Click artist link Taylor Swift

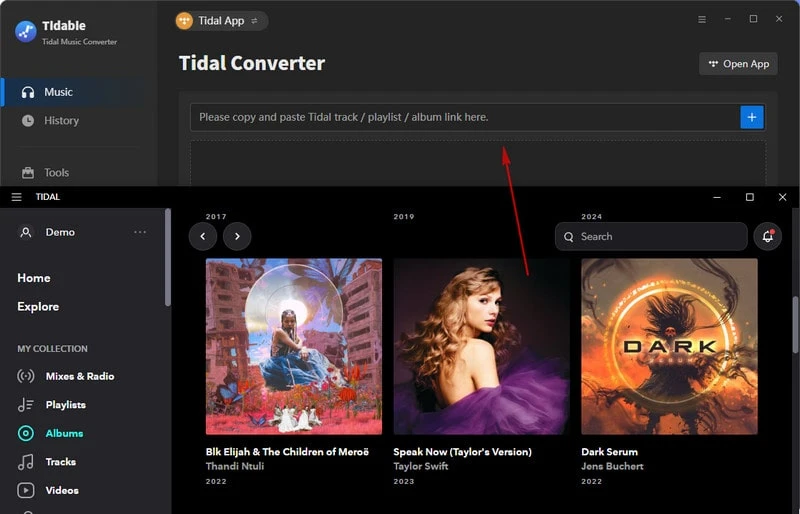[421, 466]
